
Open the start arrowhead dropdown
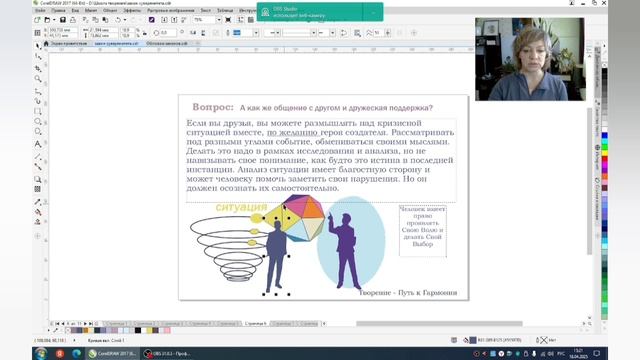(278, 33)
